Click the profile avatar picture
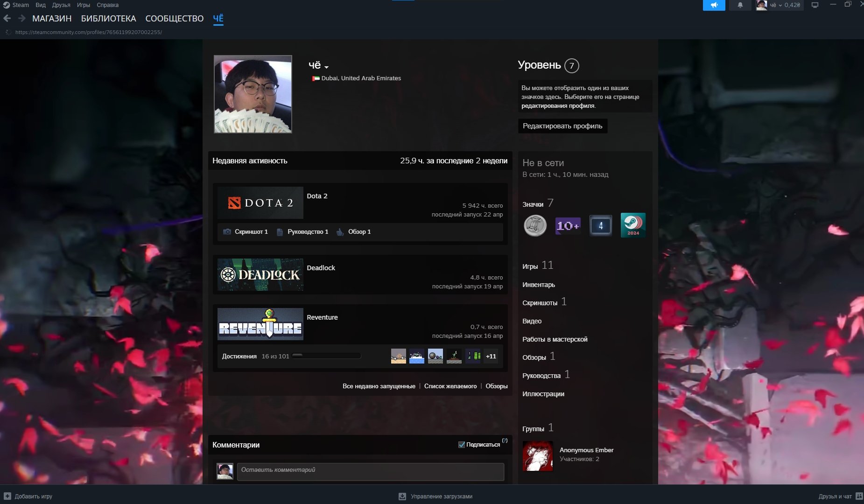 pyautogui.click(x=253, y=94)
